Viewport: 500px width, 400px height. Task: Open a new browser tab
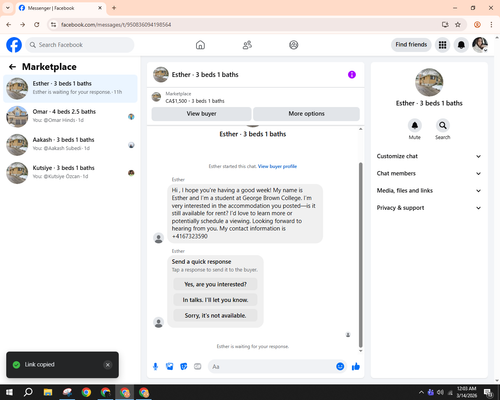click(x=114, y=8)
